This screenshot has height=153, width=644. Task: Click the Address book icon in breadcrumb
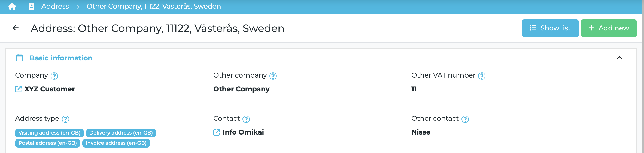pos(32,6)
